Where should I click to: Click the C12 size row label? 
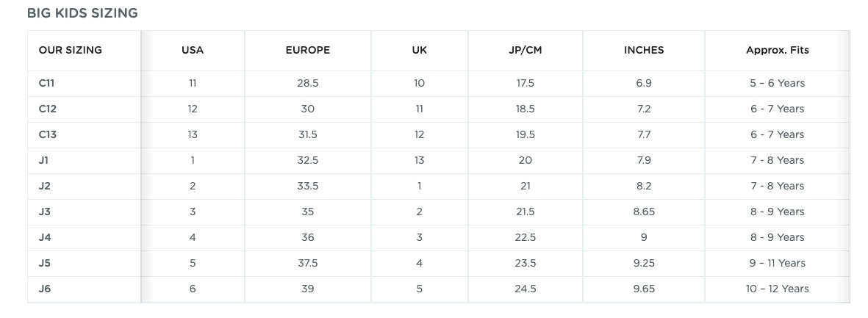[x=48, y=109]
